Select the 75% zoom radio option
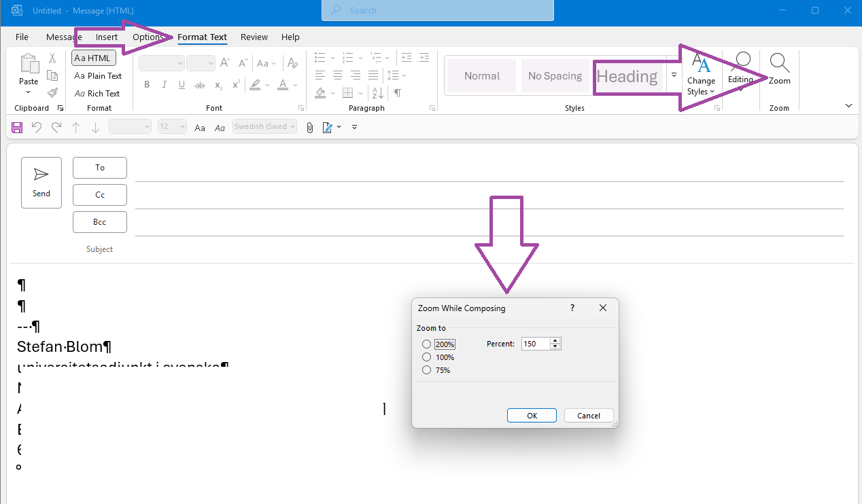 (427, 370)
